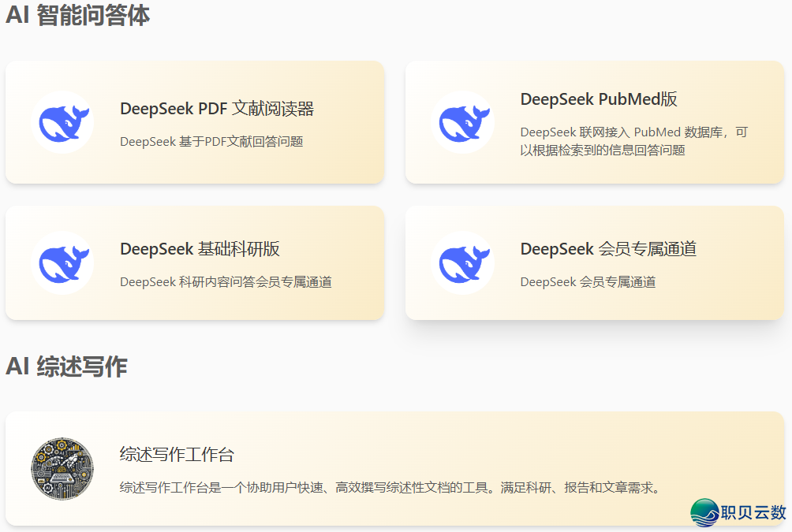Click the 职贝云数 logo at bottom right

tap(734, 513)
